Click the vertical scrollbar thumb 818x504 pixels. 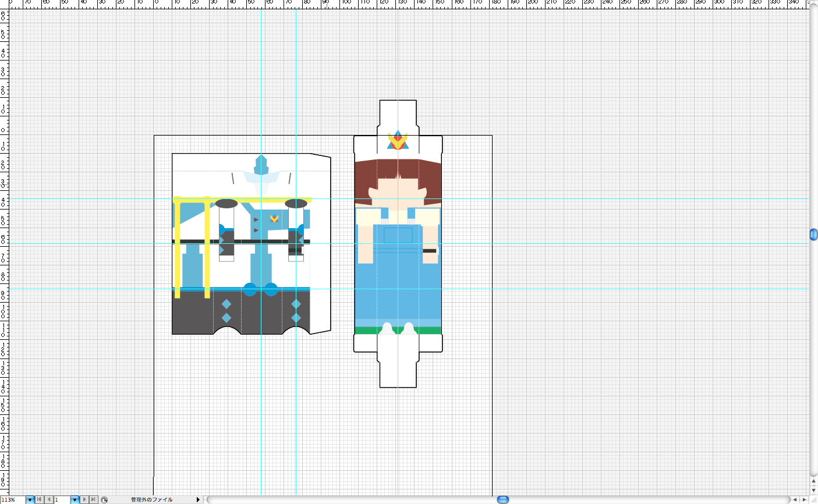click(x=813, y=235)
